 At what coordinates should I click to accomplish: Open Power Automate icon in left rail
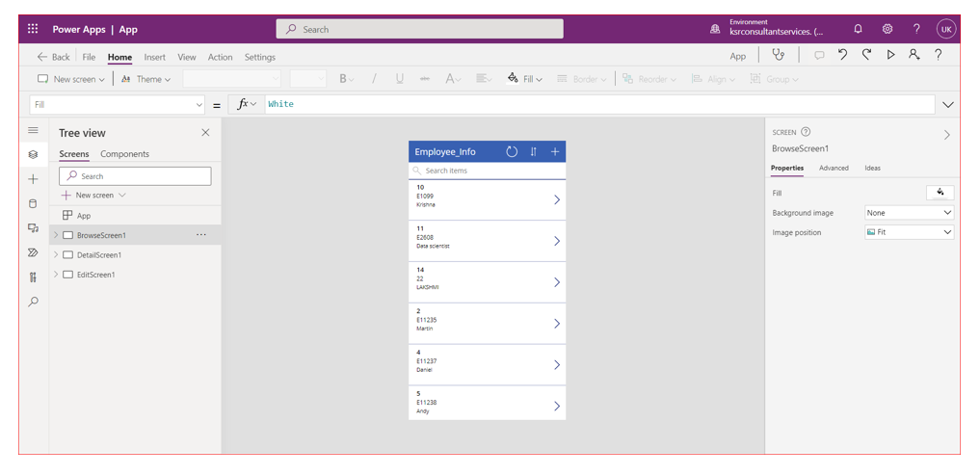tap(33, 253)
